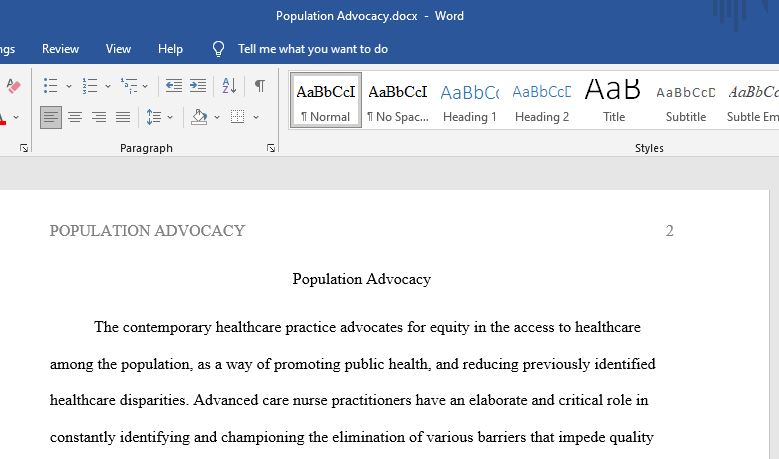Click the Borders icon
This screenshot has width=779, height=459.
click(237, 117)
